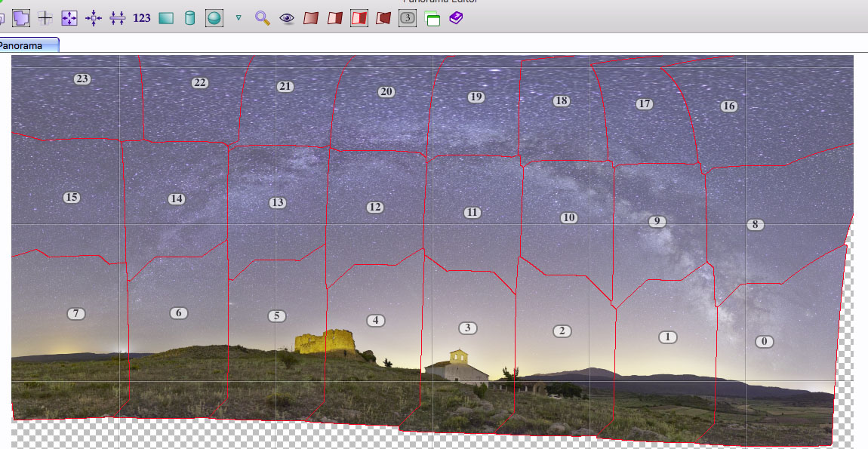Click the green window layout icon
Screen dimensions: 868x449
pos(432,18)
